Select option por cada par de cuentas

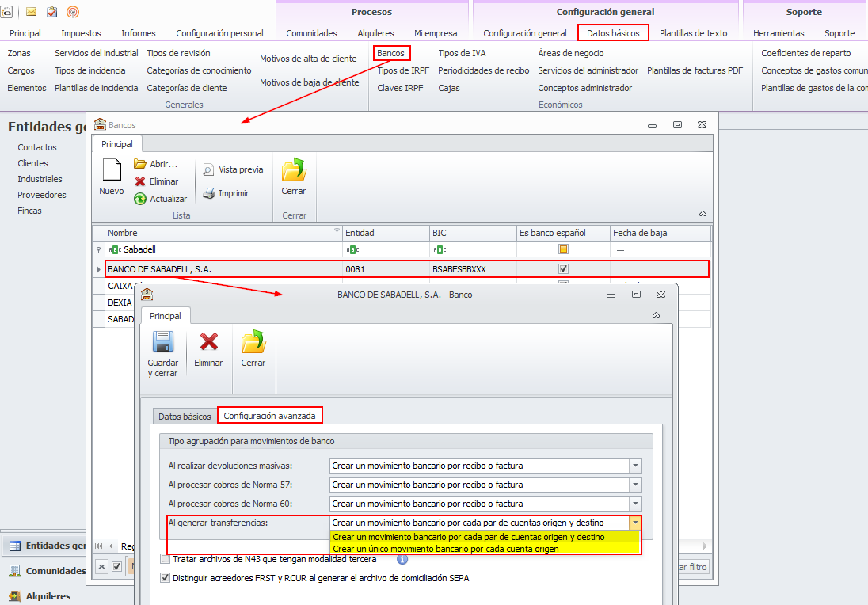click(485, 537)
